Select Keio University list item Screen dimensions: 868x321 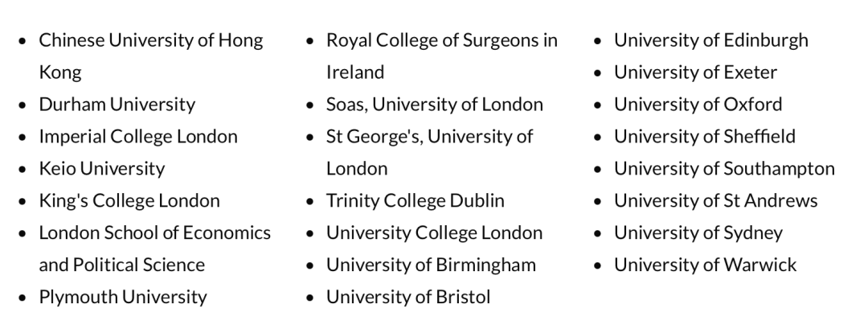102,168
